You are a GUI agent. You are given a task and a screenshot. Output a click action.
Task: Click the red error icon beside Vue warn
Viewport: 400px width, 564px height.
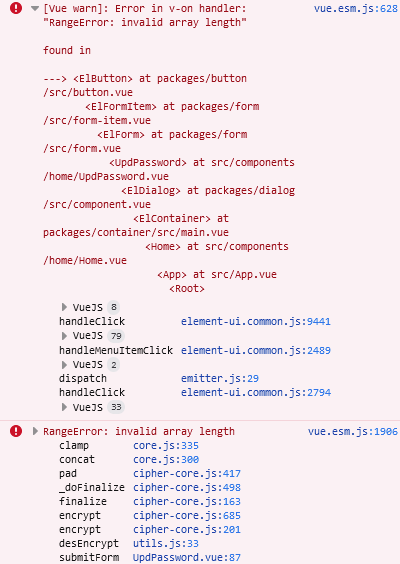(x=16, y=8)
